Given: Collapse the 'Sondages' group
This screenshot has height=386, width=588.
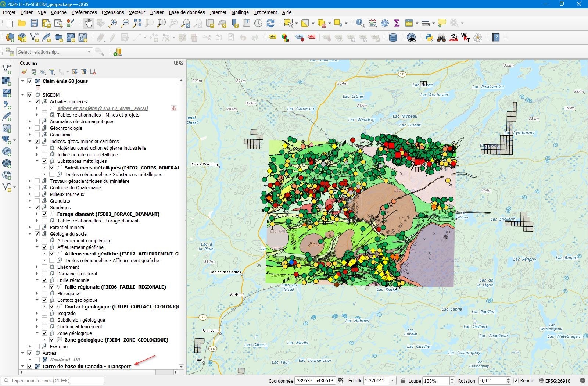Looking at the screenshot, I should pyautogui.click(x=30, y=207).
